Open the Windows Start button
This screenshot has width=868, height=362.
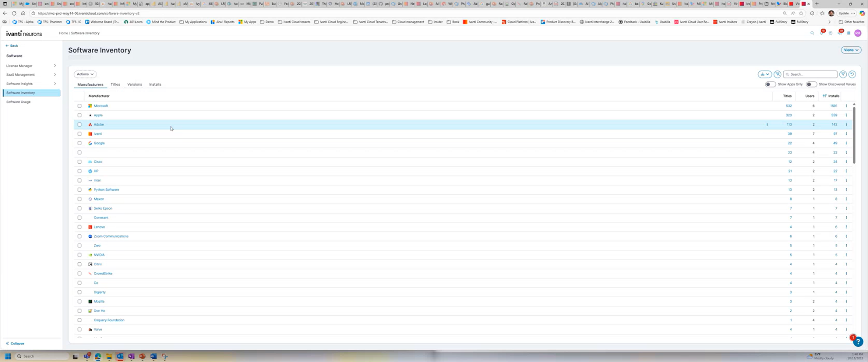[8, 356]
